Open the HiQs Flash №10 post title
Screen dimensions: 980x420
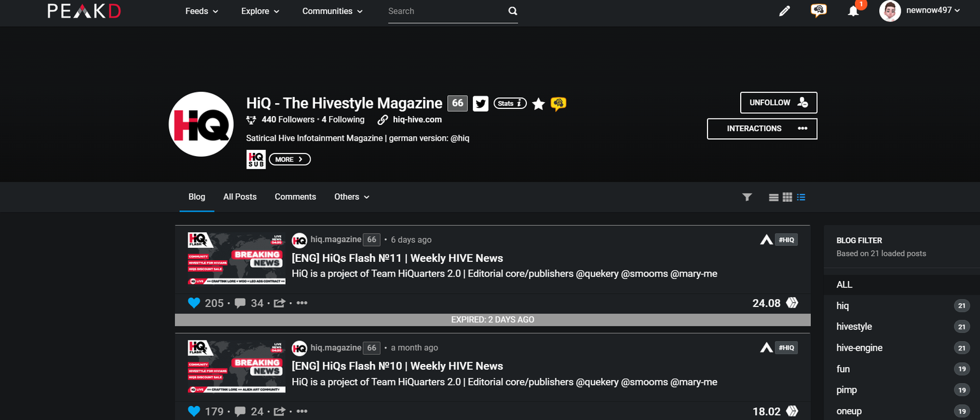pyautogui.click(x=397, y=366)
